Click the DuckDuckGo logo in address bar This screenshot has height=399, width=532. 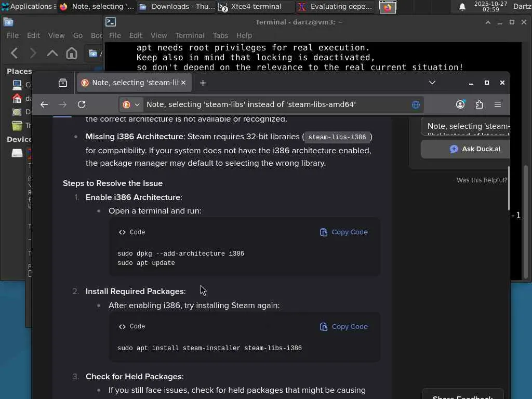[x=127, y=104]
